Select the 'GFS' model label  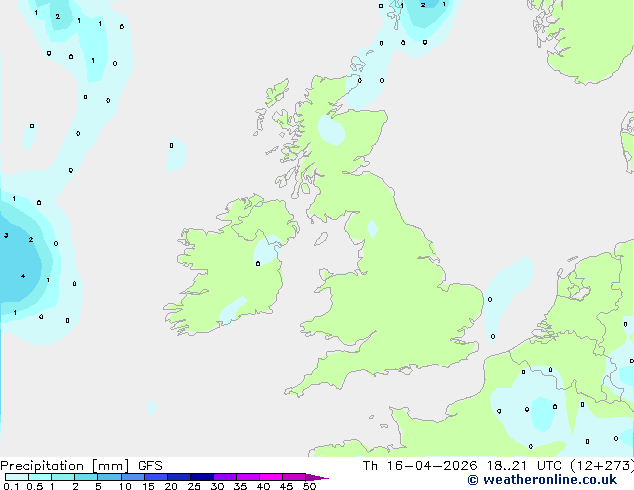pos(150,466)
